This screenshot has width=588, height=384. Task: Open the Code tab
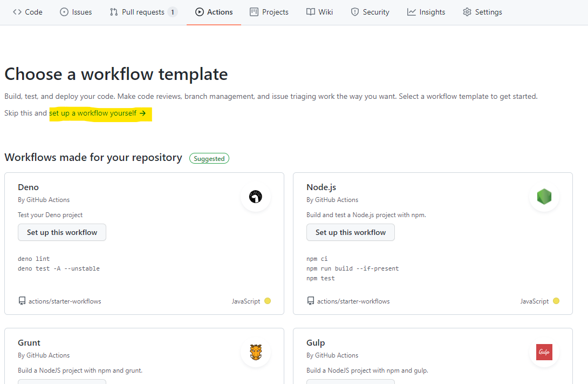coord(28,12)
